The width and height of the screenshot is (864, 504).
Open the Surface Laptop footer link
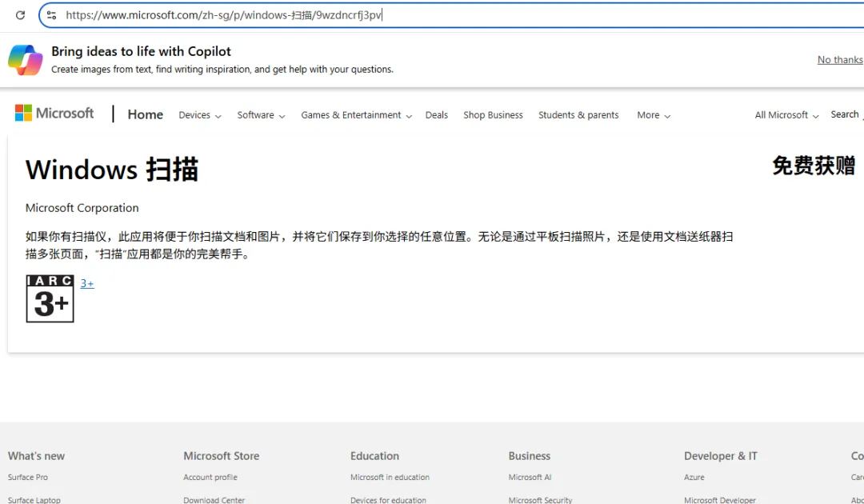coord(34,500)
